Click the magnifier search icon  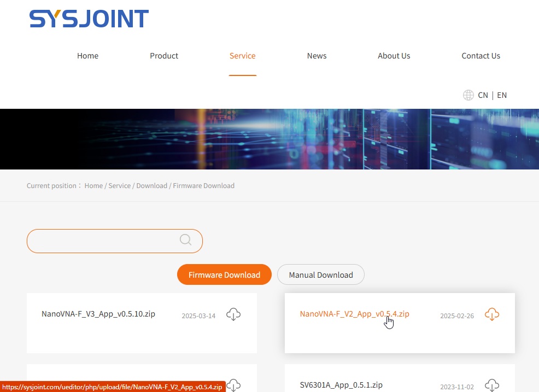click(186, 240)
